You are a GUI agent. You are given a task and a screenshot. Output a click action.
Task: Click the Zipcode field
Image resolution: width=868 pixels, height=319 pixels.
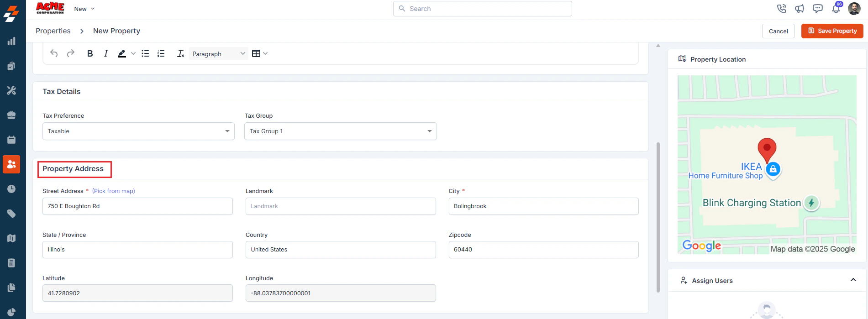pos(543,250)
